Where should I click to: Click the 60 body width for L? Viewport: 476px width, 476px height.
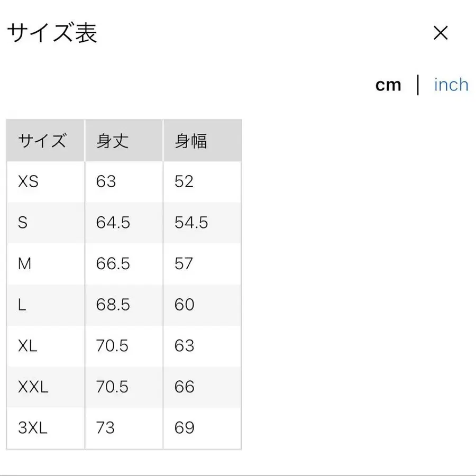click(182, 305)
